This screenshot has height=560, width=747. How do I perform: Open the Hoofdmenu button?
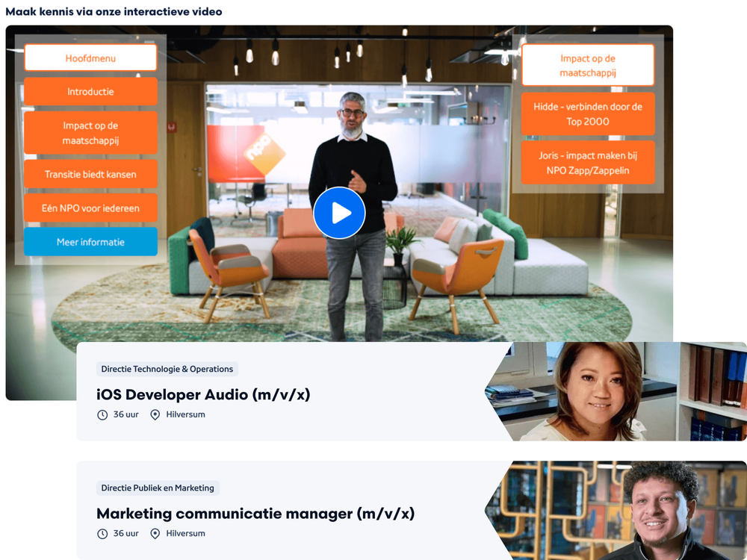[90, 58]
